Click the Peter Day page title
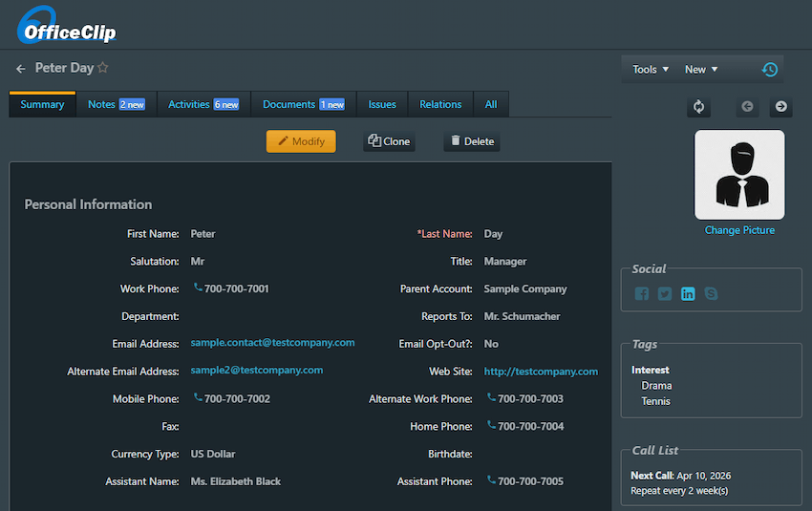 (x=64, y=68)
